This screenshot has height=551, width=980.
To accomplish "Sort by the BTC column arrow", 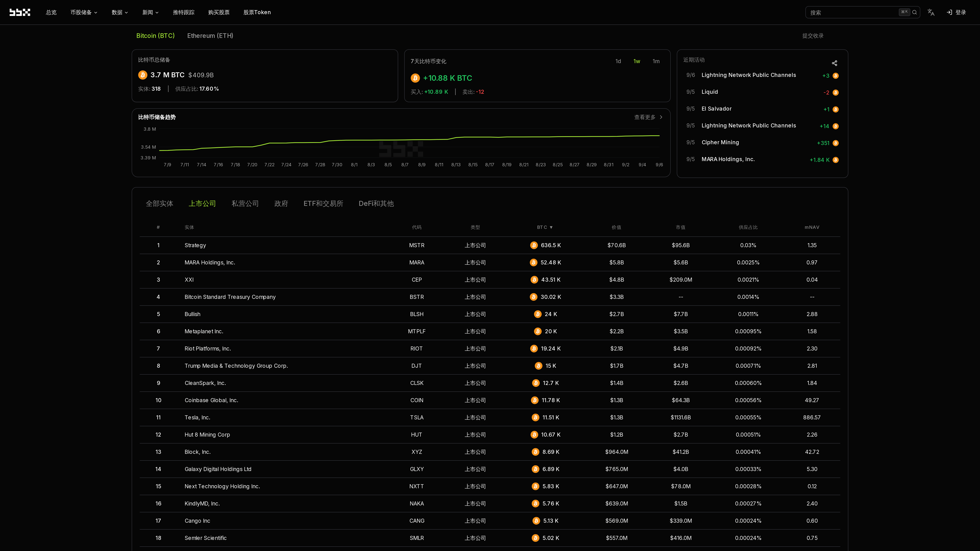I will 551,227.
